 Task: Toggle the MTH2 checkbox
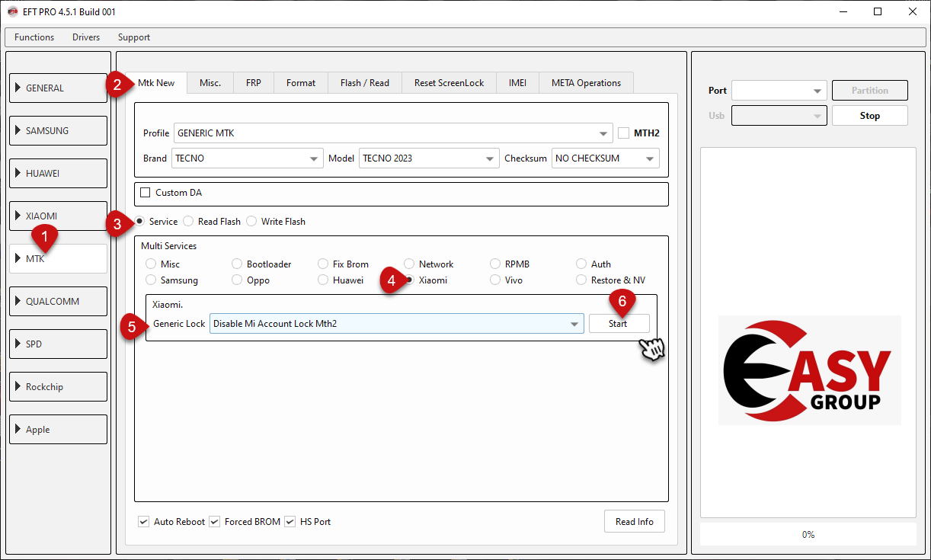(x=624, y=133)
